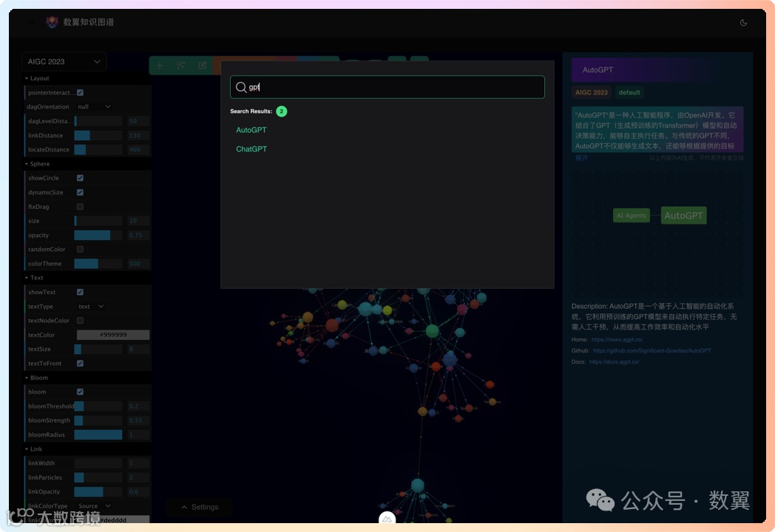Click the linkDistance value field 130

(x=138, y=135)
